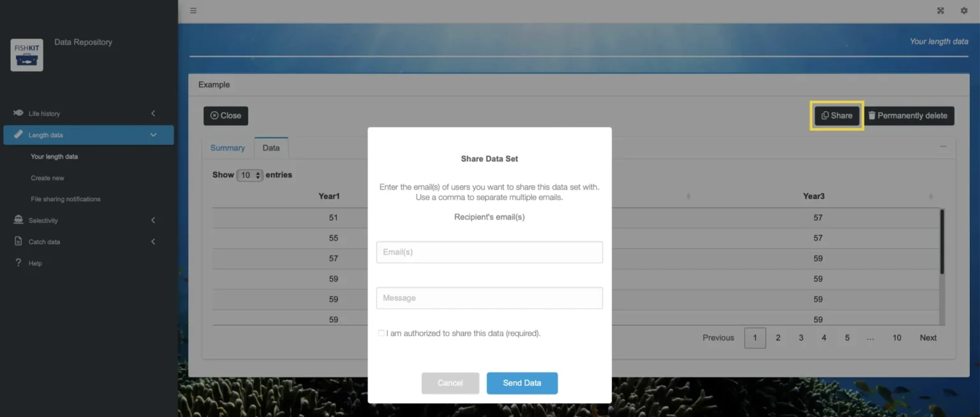
Task: Click the Year1 column header
Action: pos(329,196)
